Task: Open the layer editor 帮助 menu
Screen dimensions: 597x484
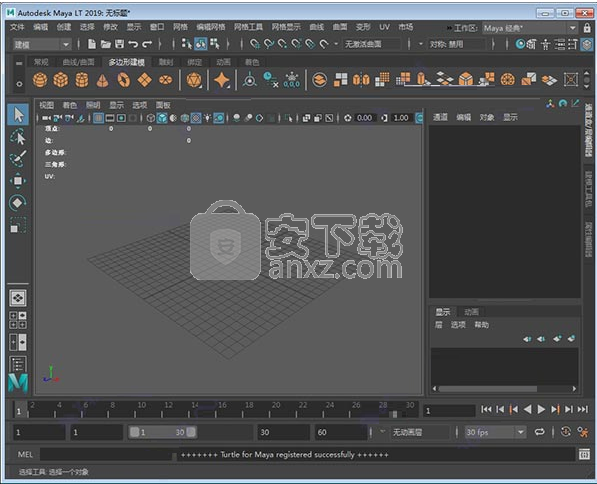Action: (x=481, y=325)
